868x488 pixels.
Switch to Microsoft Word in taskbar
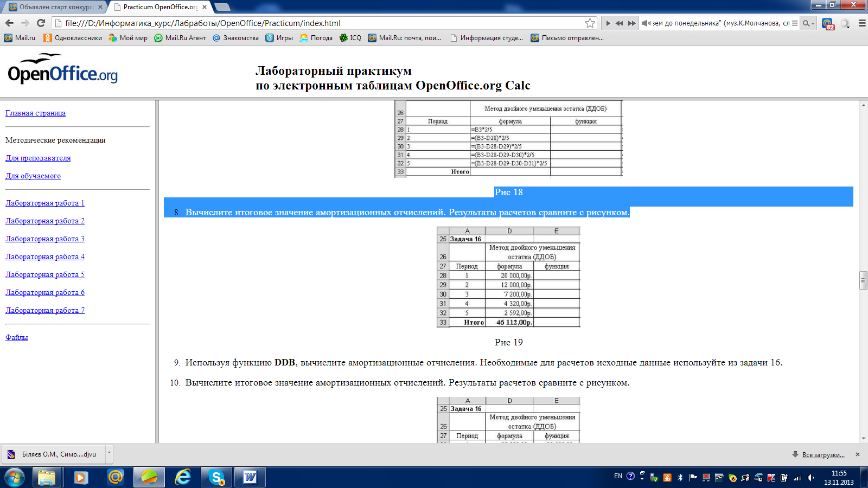(250, 477)
